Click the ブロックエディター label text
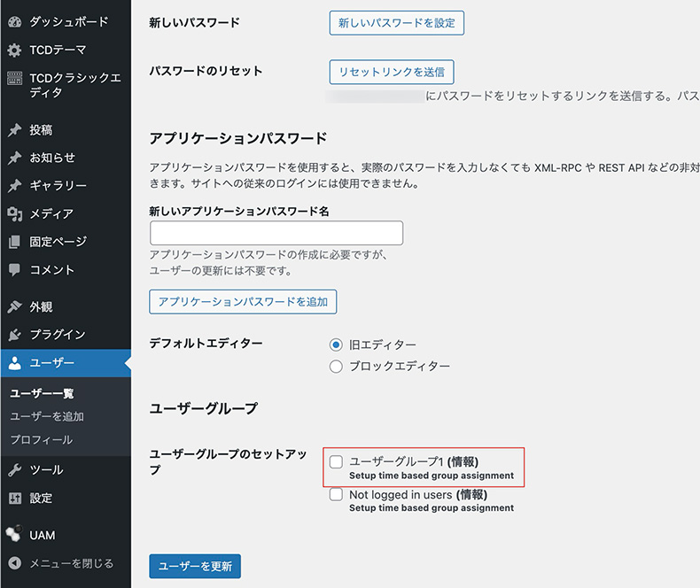The image size is (700, 588). point(400,367)
